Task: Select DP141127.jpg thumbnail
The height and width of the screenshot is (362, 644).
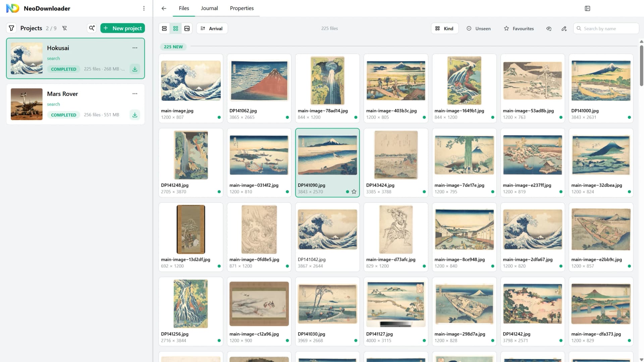Action: pos(396,304)
